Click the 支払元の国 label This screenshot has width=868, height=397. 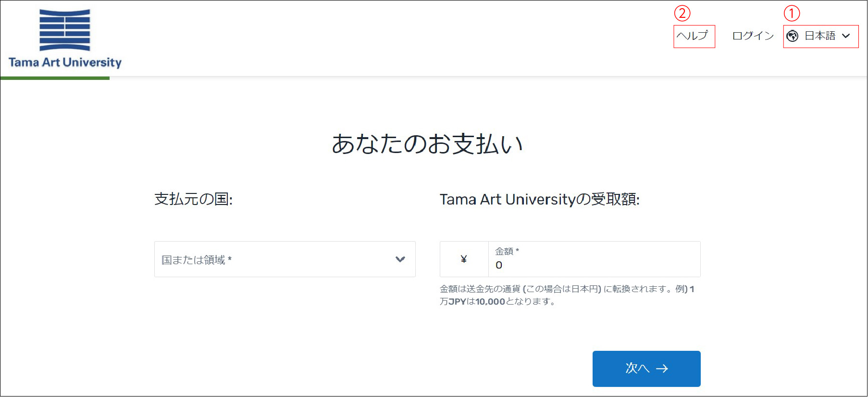[x=193, y=199]
